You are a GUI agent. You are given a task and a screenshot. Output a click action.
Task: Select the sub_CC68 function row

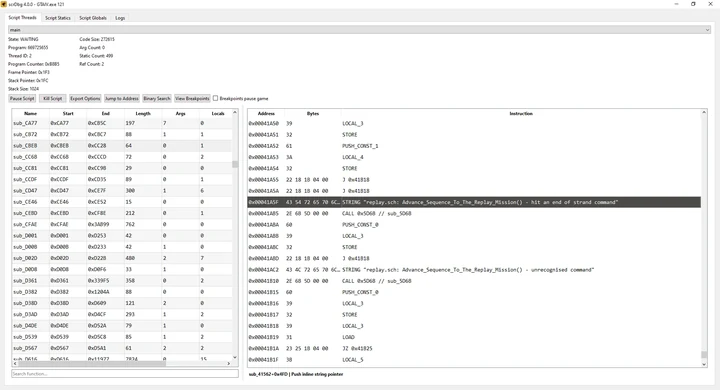[122, 157]
